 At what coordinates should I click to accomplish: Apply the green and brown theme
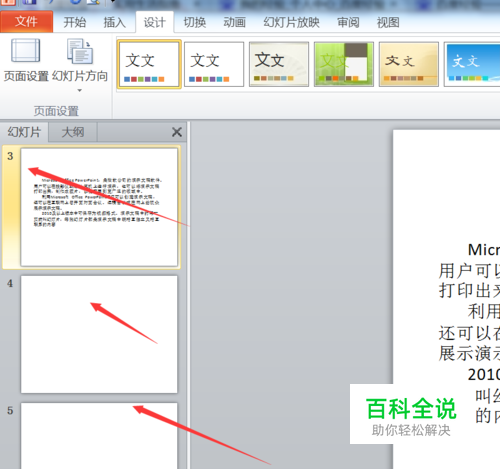coord(344,64)
